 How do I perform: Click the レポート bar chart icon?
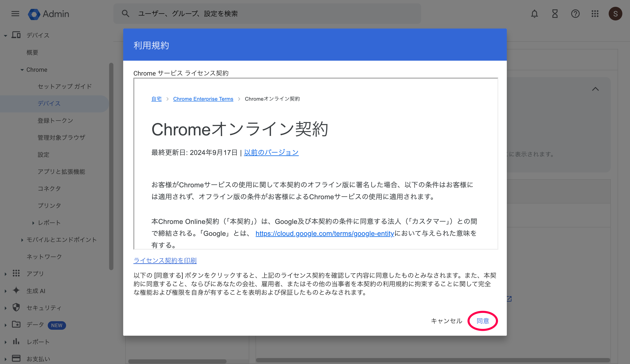pyautogui.click(x=16, y=341)
